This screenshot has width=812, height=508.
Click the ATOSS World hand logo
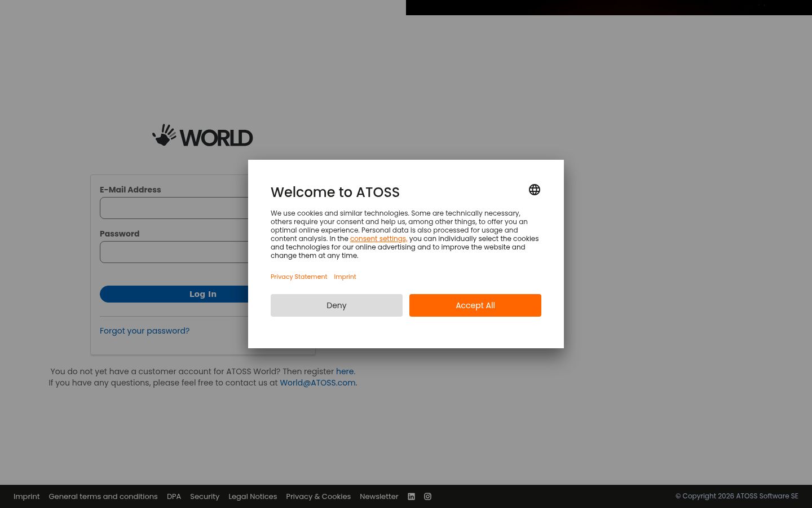202,135
